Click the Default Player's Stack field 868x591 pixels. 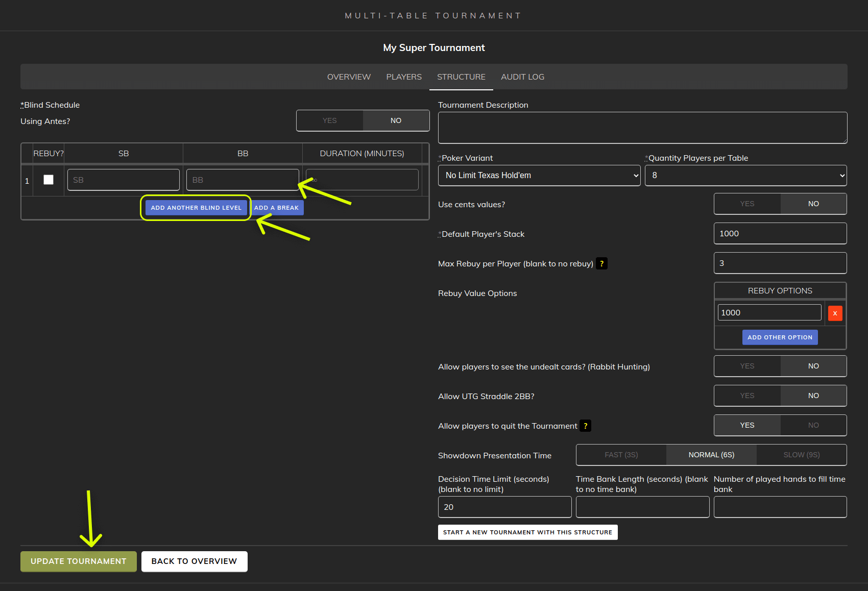(x=780, y=233)
